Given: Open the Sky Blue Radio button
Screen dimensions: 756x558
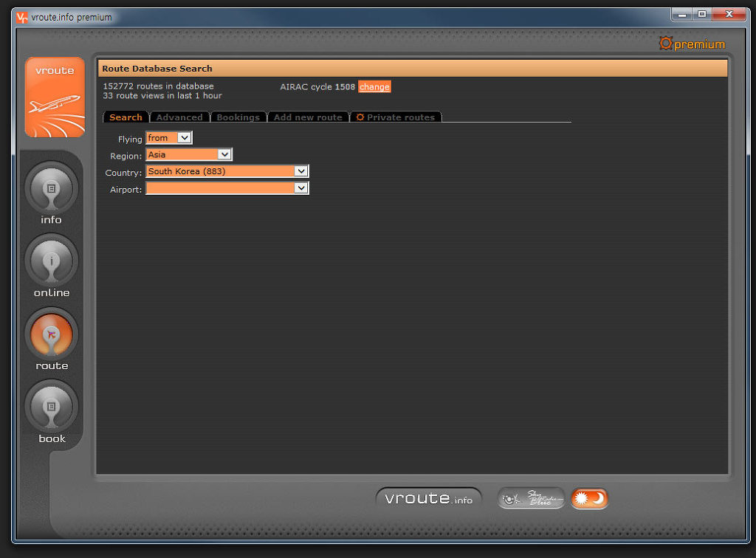Looking at the screenshot, I should tap(531, 498).
